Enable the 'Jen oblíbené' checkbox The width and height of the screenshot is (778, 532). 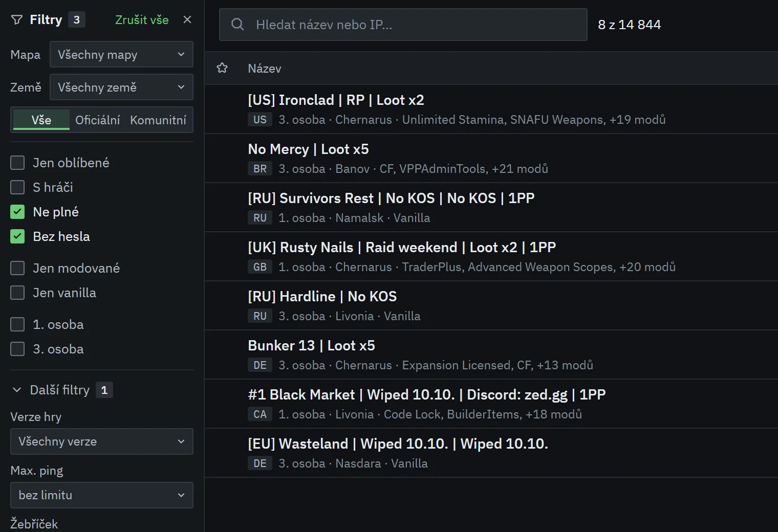click(17, 163)
